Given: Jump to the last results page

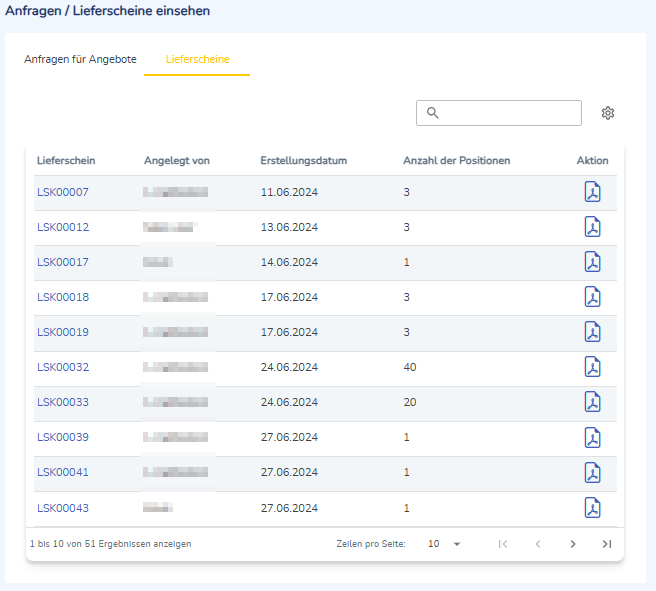Looking at the screenshot, I should pos(607,544).
